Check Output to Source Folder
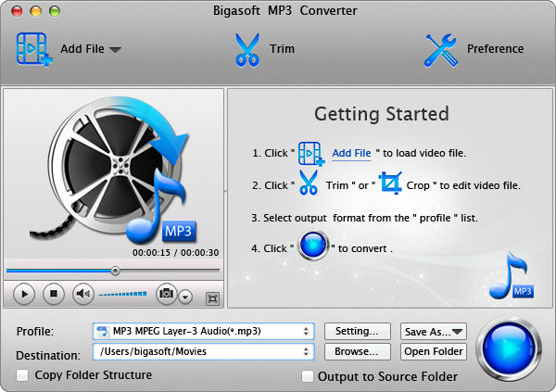Screen dimensions: 556x392 tap(308, 376)
